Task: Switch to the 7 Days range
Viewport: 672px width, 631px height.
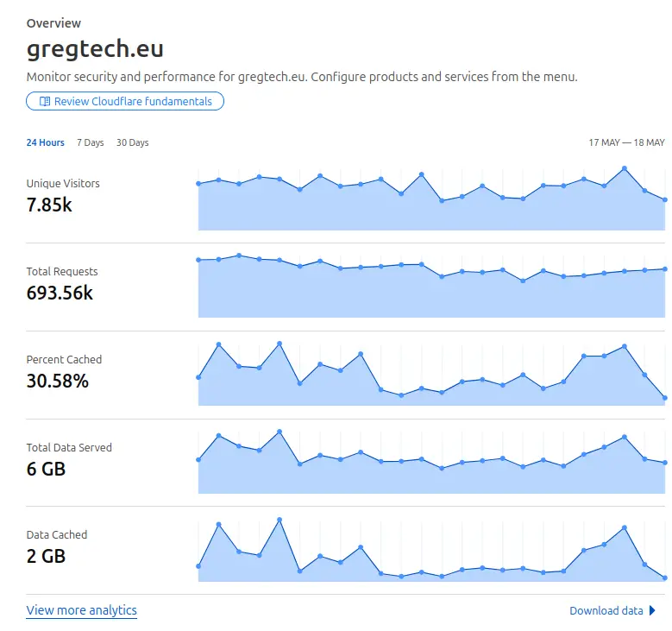Action: 91,142
